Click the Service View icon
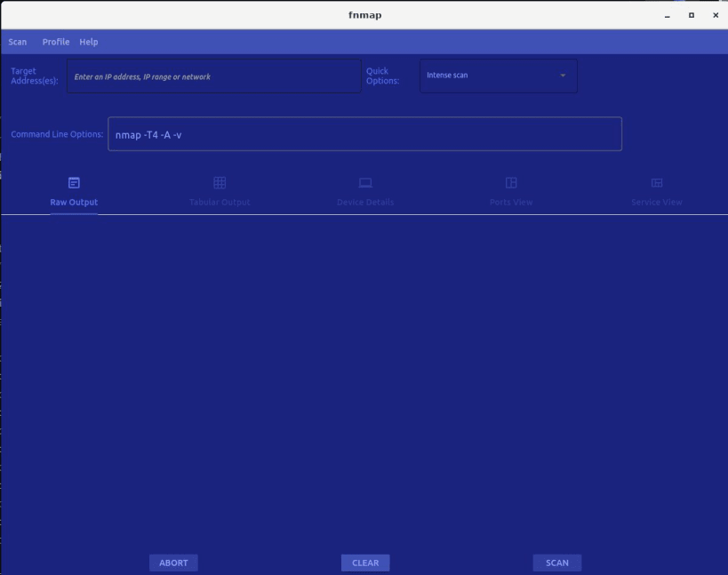The image size is (728, 575). click(657, 183)
